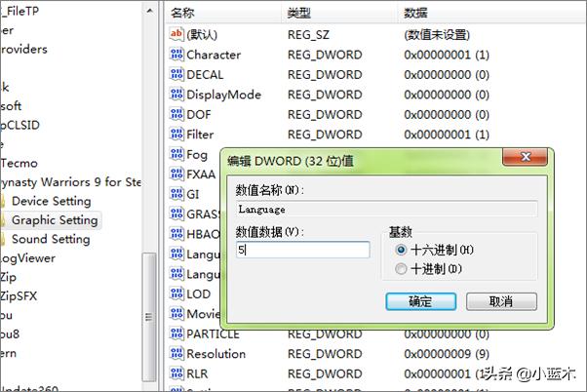Viewport: 587px width, 392px height.
Task: Select the 十六进制 (hexadecimal) radio button
Action: (x=401, y=250)
